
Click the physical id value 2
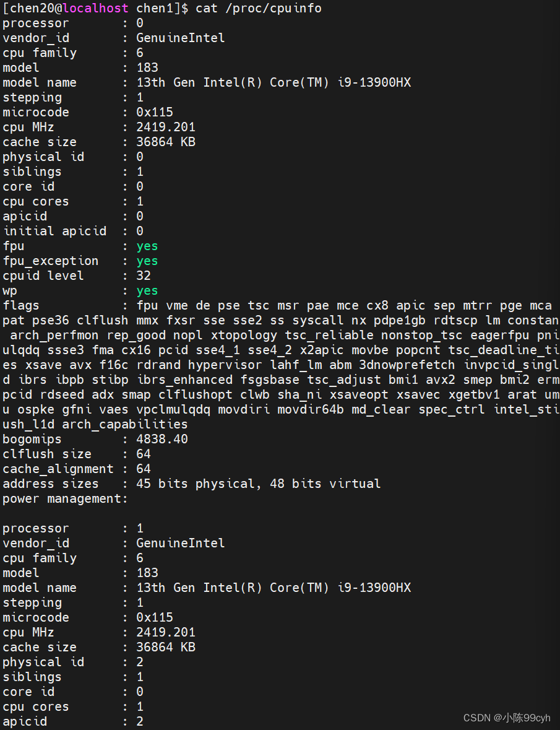[x=140, y=662]
